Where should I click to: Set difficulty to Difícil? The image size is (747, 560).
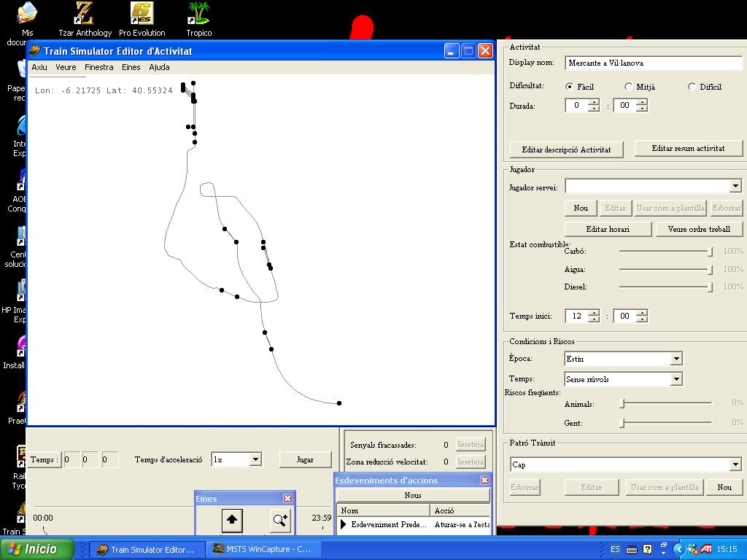692,87
